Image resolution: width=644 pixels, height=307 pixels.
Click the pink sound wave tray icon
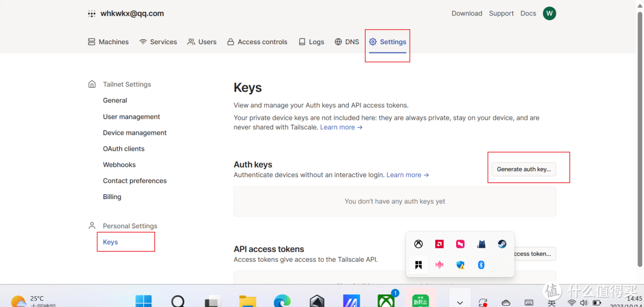(x=439, y=265)
